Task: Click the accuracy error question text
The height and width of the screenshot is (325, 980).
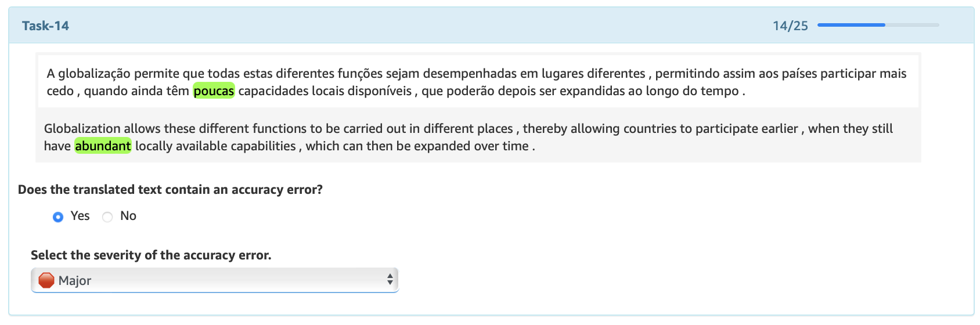Action: pos(170,190)
